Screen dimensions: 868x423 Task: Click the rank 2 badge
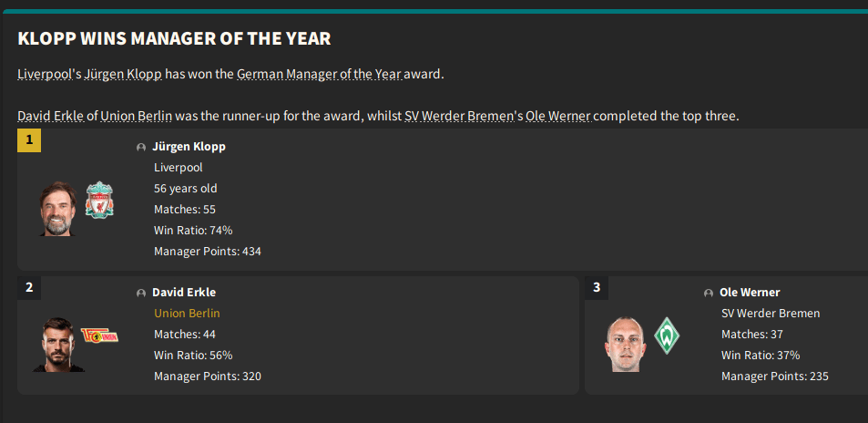pos(29,288)
